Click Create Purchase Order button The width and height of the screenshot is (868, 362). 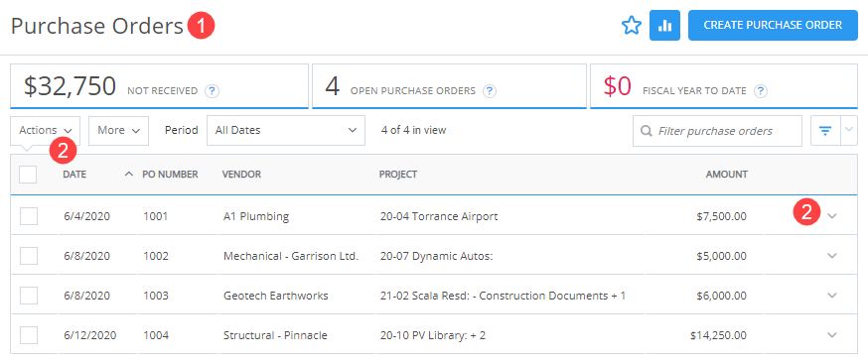coord(773,26)
